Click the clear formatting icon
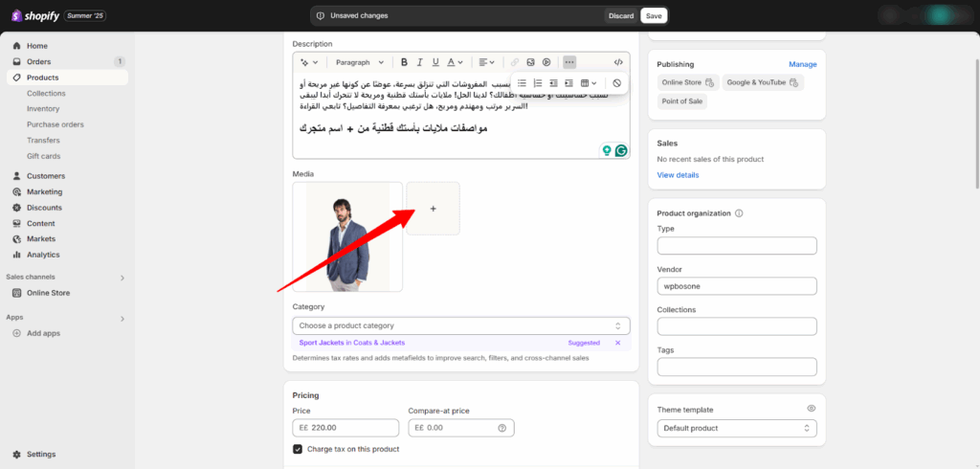Viewport: 980px width, 469px height. (x=617, y=83)
